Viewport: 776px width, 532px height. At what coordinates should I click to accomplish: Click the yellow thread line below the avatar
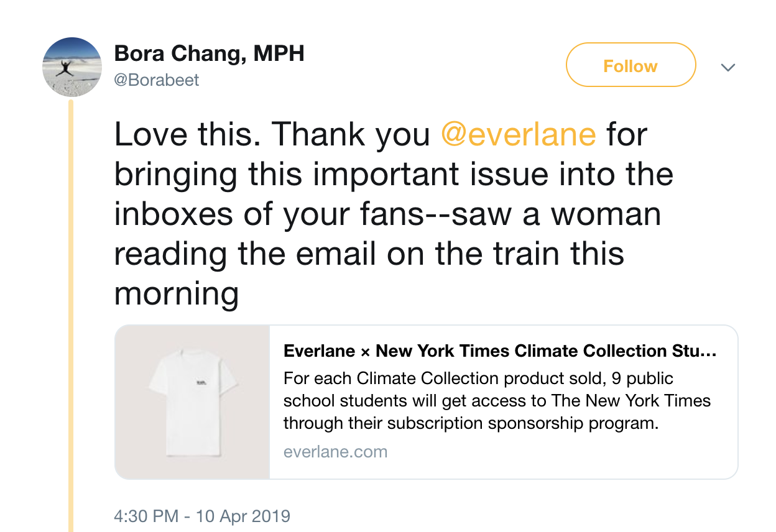pos(71,311)
